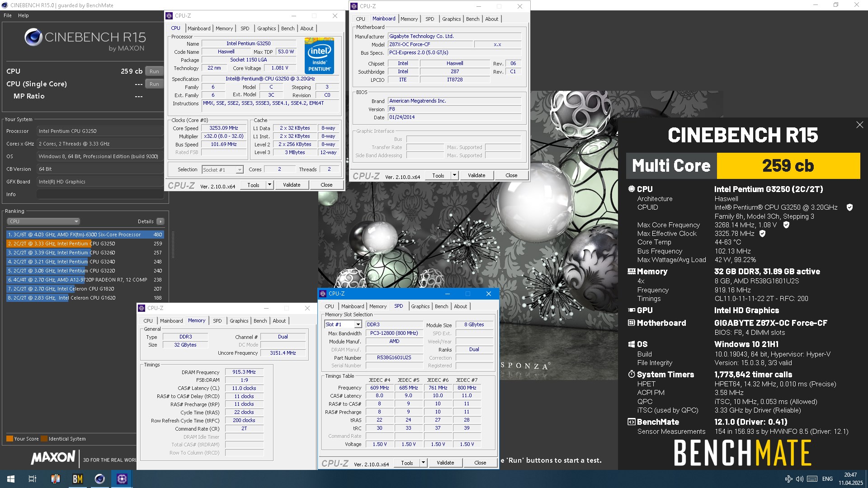868x488 pixels.
Task: Click shield icon beside Max Core Frequency
Action: 786,225
